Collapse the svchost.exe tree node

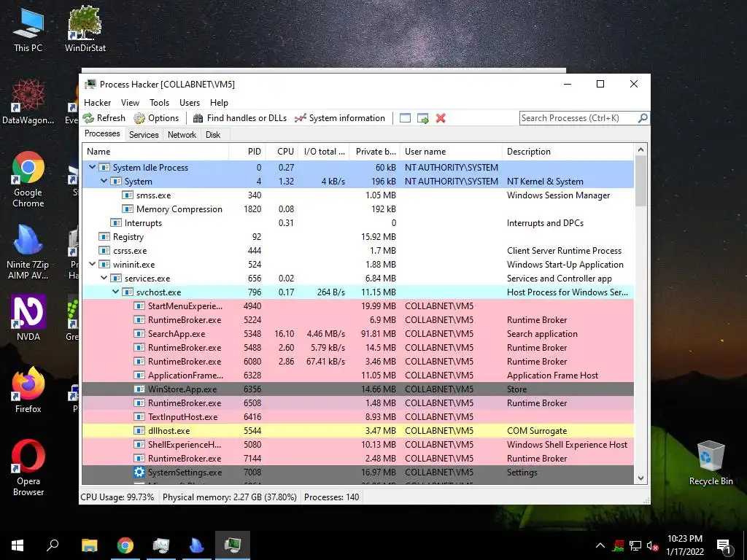point(116,292)
